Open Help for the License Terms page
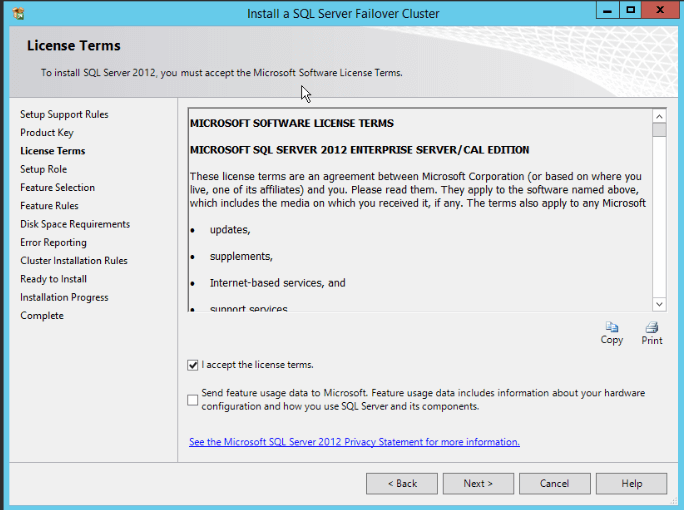The height and width of the screenshot is (510, 684). (x=631, y=484)
